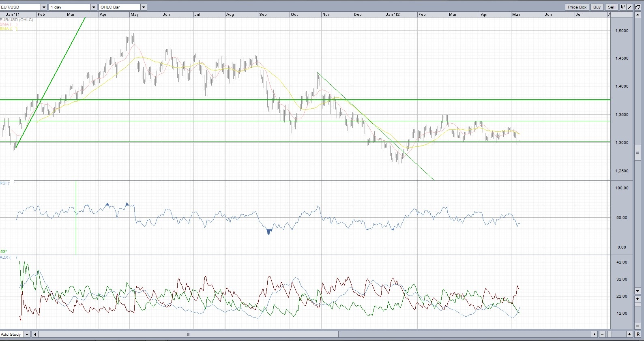This screenshot has width=644, height=341.
Task: Click the Add Study label
Action: 11,335
